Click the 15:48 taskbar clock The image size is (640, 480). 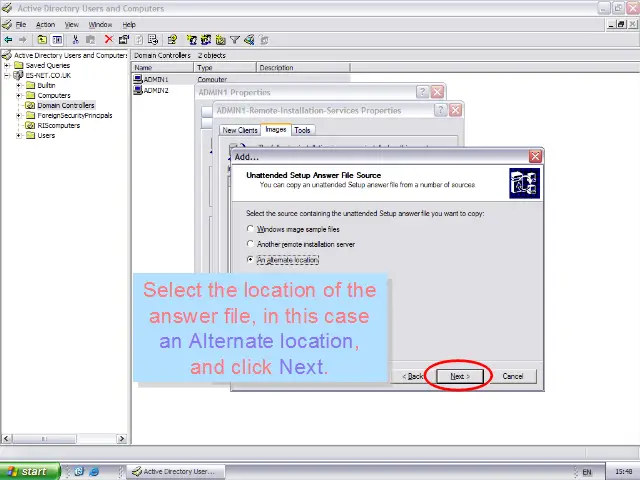[623, 472]
